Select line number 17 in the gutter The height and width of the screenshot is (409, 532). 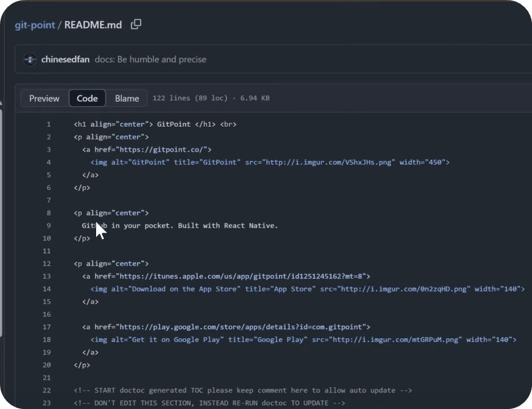click(47, 327)
